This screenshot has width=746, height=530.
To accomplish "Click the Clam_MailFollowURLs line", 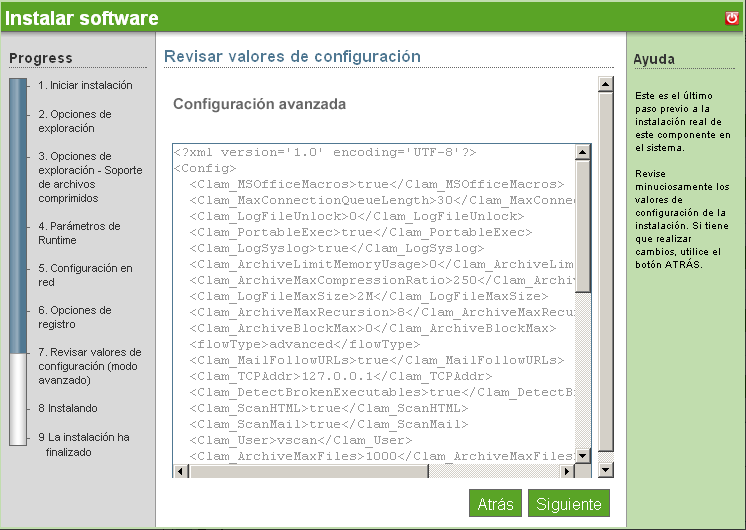I will click(x=376, y=360).
